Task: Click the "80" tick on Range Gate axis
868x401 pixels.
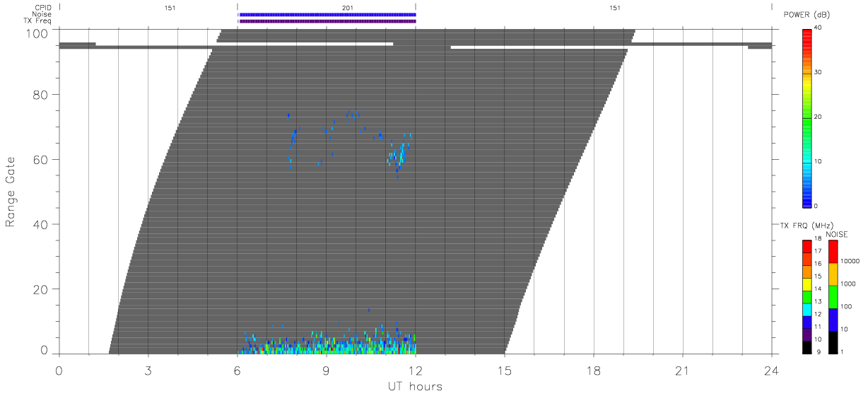Action: point(42,94)
